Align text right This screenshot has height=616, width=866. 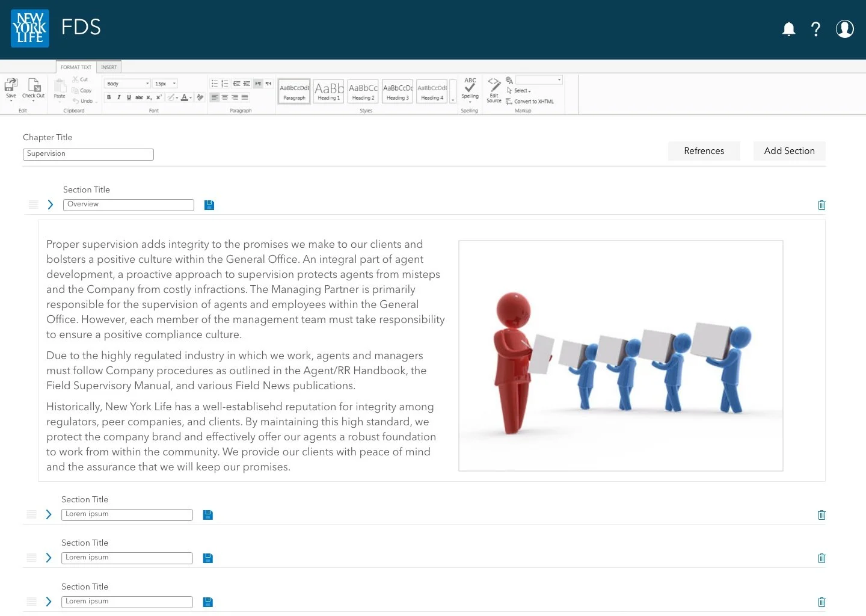(x=235, y=97)
